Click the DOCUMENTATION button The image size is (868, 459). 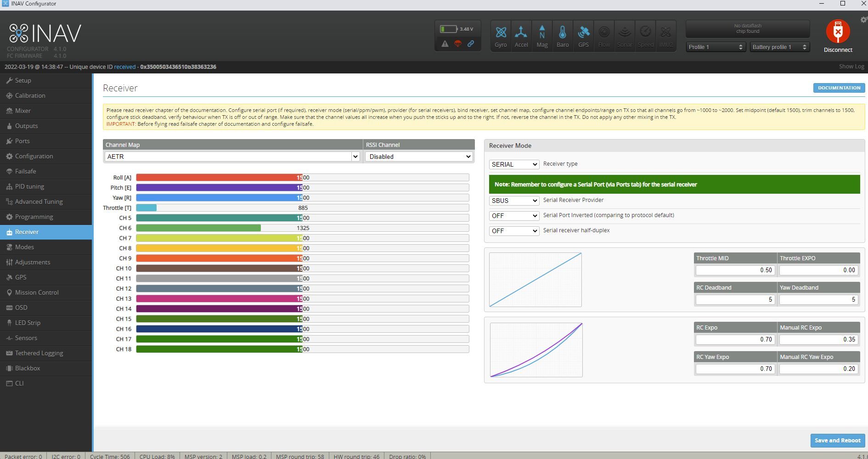(839, 88)
